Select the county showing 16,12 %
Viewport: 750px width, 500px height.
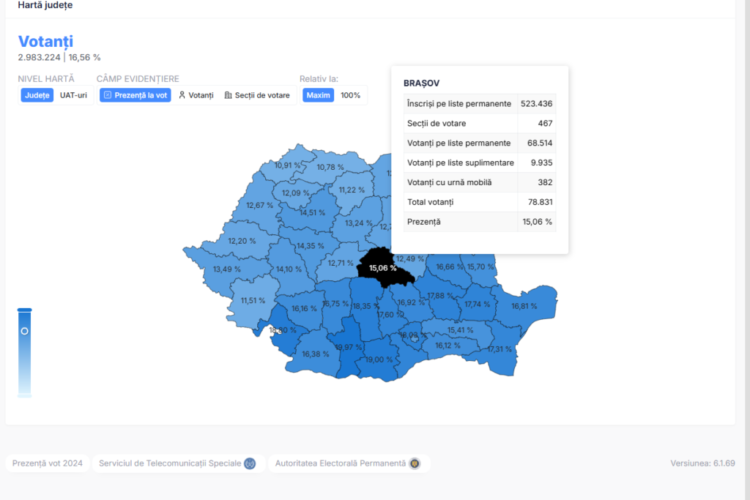(x=448, y=345)
